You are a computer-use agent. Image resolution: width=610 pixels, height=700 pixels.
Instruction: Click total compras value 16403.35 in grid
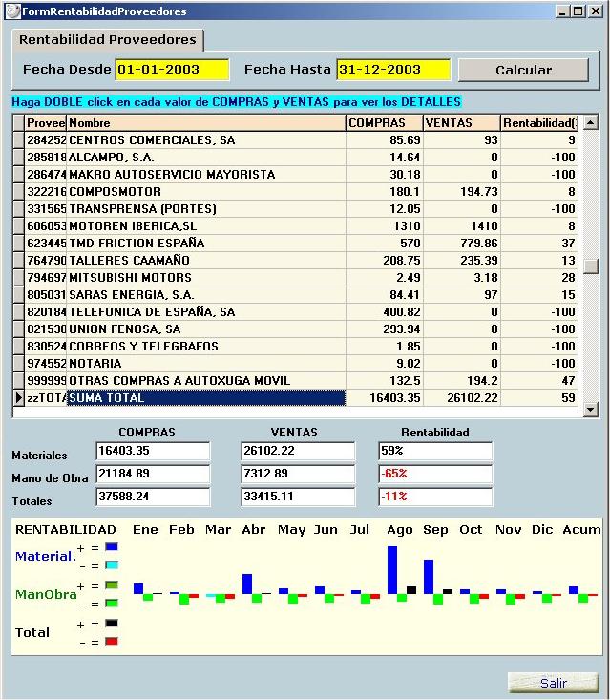tap(384, 398)
